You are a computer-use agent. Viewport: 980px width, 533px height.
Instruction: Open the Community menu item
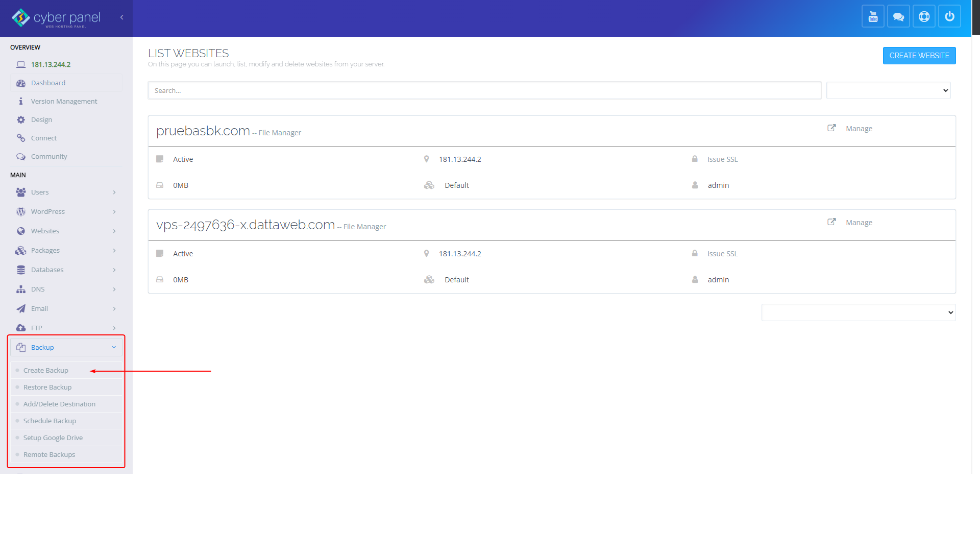pyautogui.click(x=49, y=157)
